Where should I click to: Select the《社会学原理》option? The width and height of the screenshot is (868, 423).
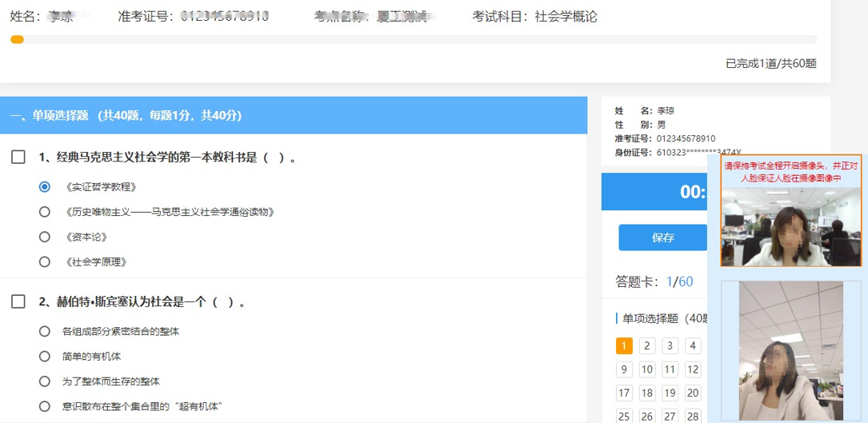click(45, 261)
